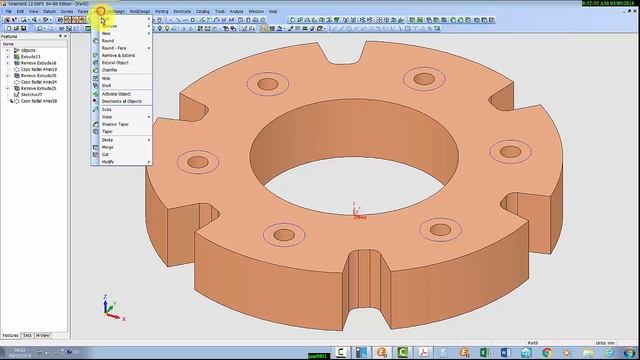
Task: Click the Save diskette toolbar icon
Action: click(24, 29)
